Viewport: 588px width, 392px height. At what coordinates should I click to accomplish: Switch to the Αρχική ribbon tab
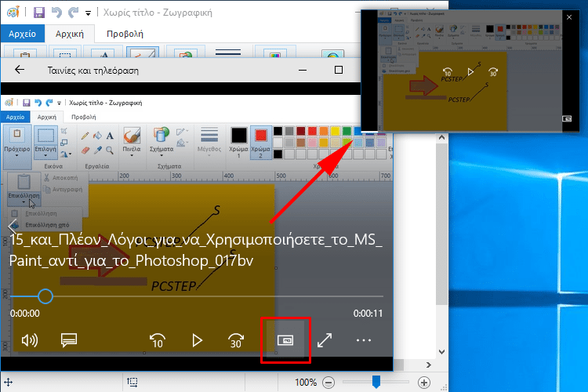tap(69, 34)
